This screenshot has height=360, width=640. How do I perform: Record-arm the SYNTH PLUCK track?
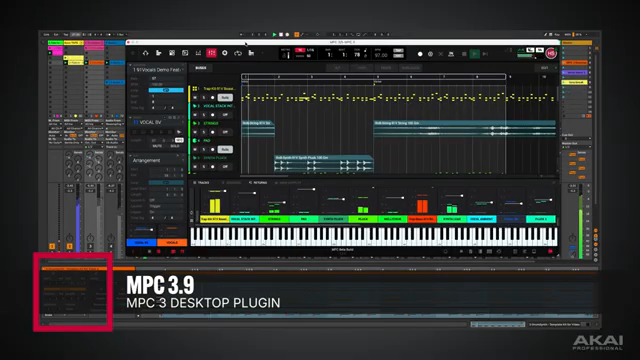click(x=212, y=167)
